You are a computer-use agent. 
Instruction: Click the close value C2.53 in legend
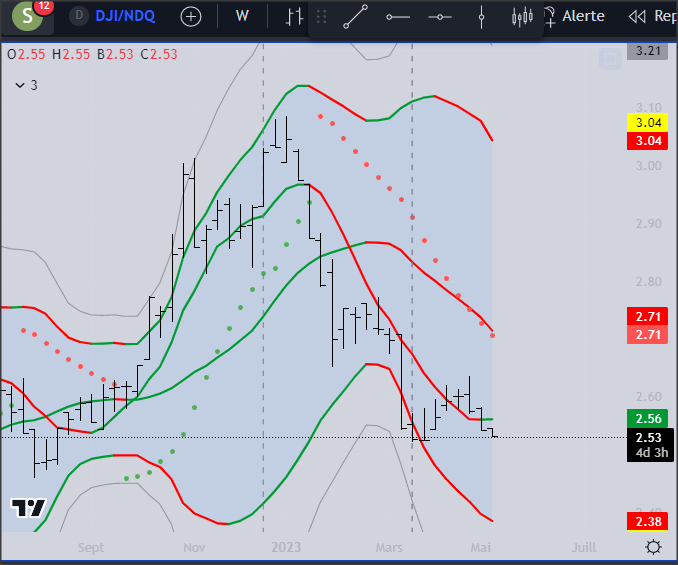[x=159, y=54]
